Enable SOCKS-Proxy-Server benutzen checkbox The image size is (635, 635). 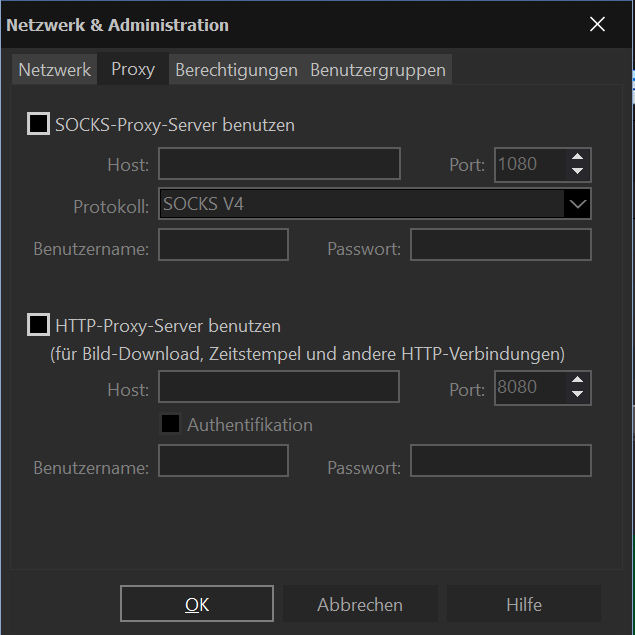click(x=39, y=125)
